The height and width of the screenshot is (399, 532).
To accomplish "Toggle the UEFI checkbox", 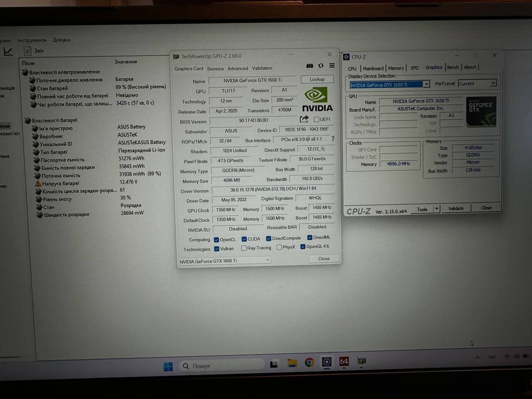I will 316,119.
